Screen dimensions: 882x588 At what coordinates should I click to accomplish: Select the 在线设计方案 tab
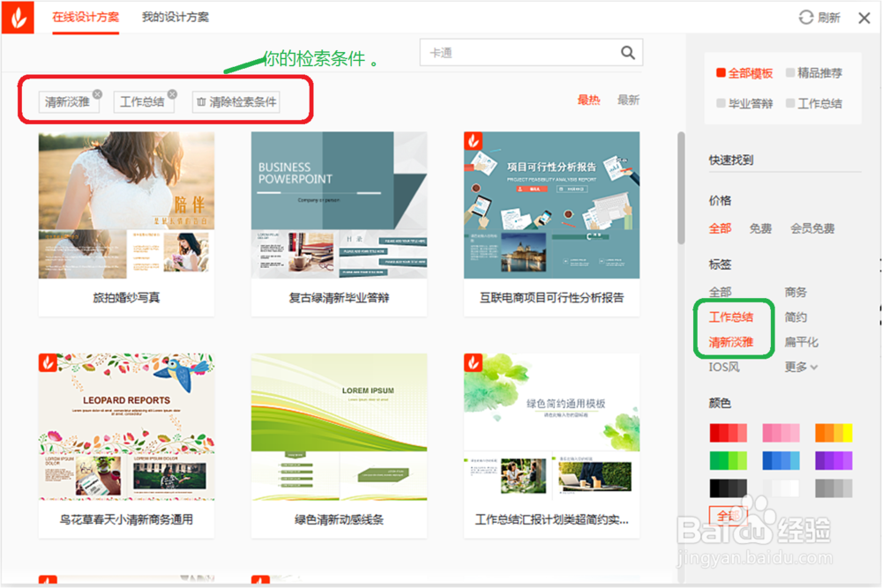click(86, 15)
